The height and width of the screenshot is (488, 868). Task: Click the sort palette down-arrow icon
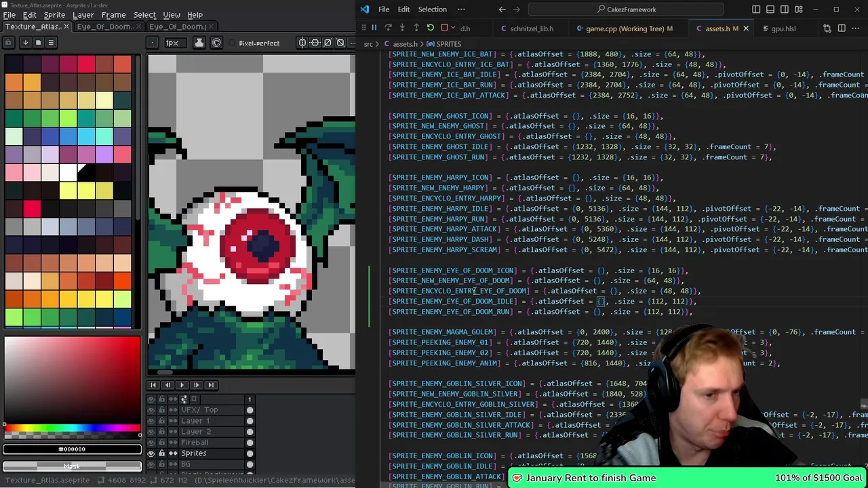coord(25,43)
